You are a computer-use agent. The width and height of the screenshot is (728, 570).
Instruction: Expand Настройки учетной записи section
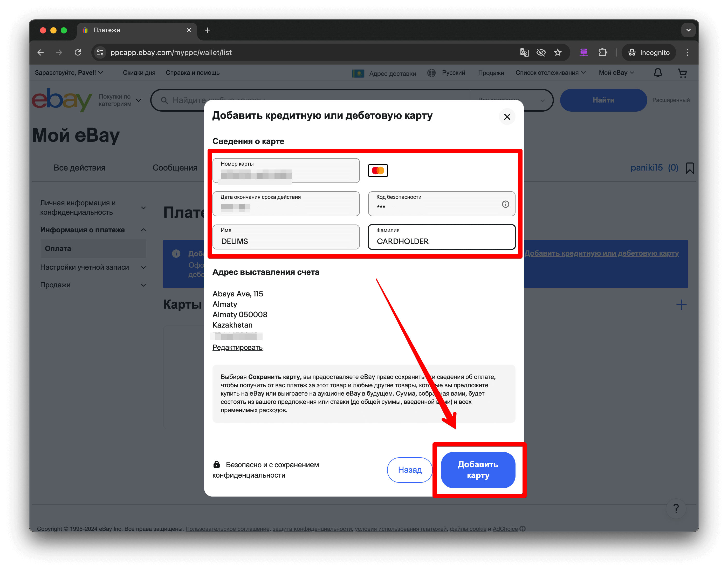click(93, 267)
